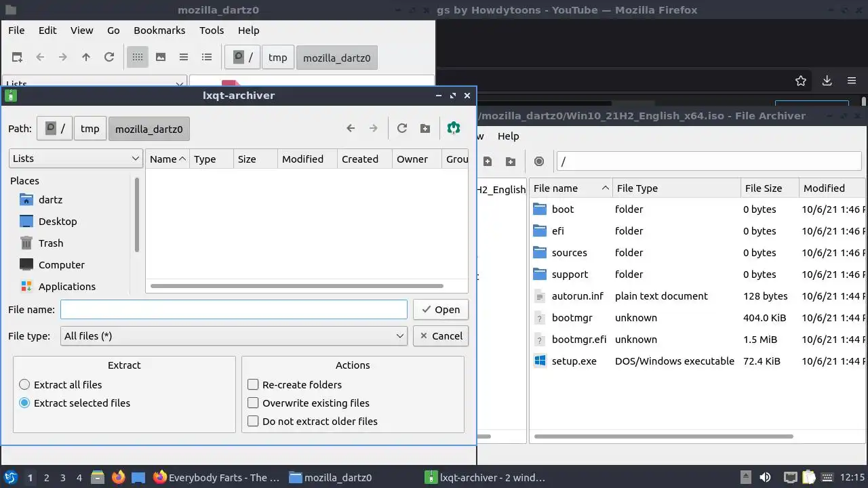Viewport: 868px width, 488px height.
Task: Sort archive list by File name column
Action: [571, 188]
